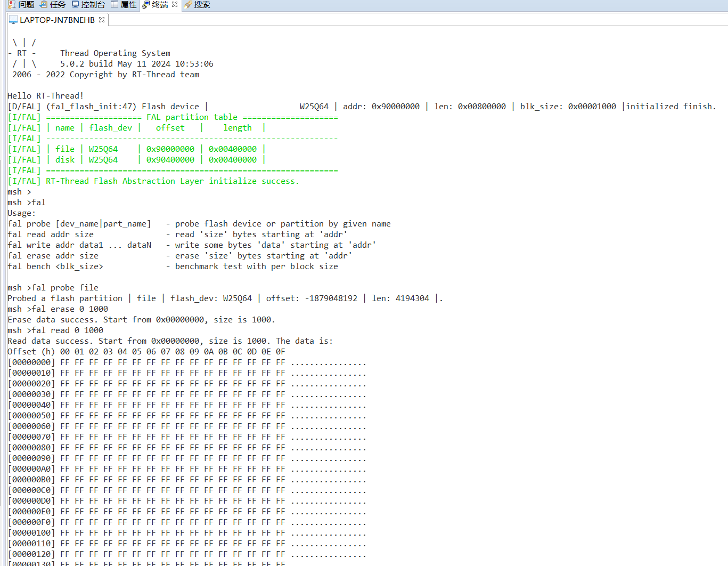This screenshot has width=728, height=566.
Task: Click the Console (控制台) tab icon
Action: click(x=75, y=5)
